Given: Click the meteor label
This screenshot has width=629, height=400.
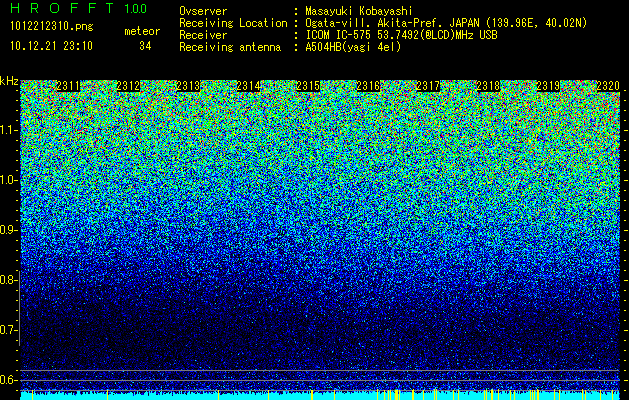Looking at the screenshot, I should coord(142,31).
